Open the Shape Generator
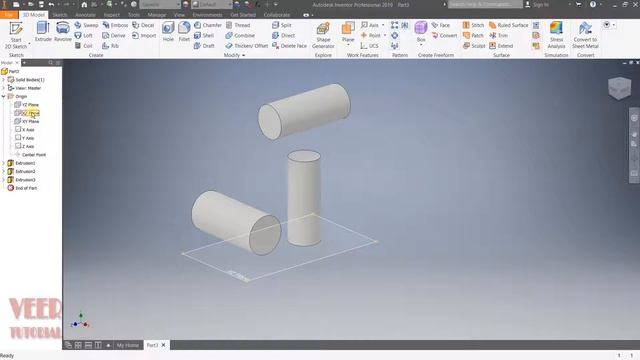Screen dimensions: 640x360 (x=323, y=35)
